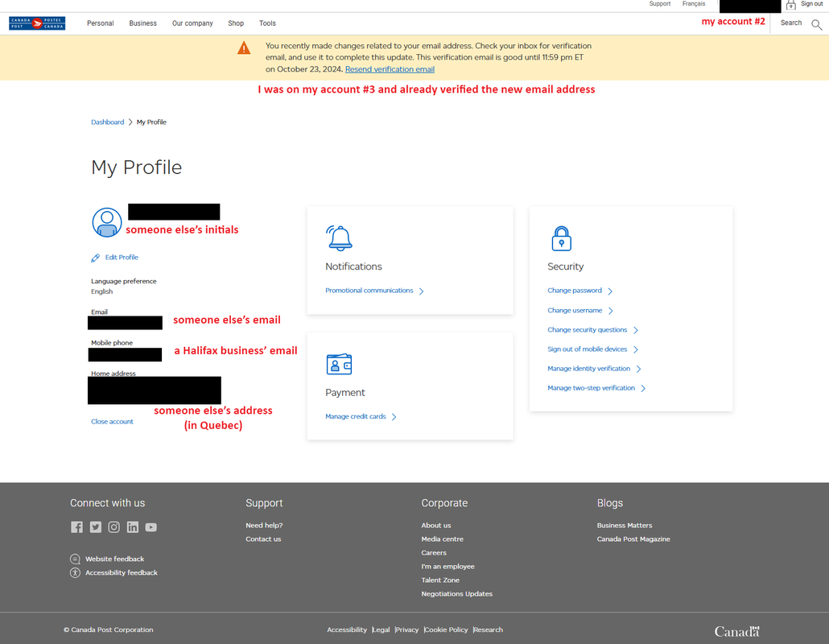Open the Tools menu
The height and width of the screenshot is (644, 829).
[267, 23]
